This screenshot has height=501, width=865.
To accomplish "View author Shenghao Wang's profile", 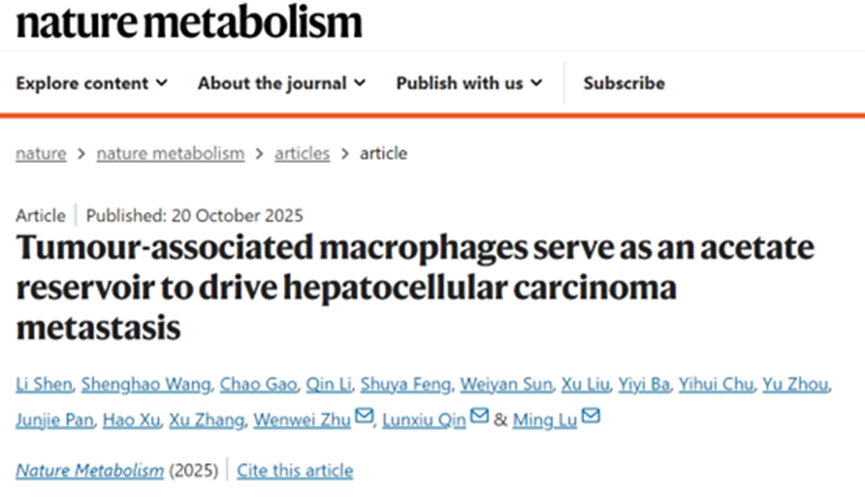I will point(146,385).
